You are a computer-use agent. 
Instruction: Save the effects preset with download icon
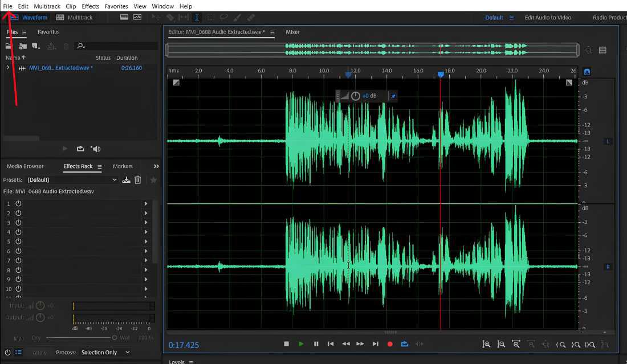click(127, 180)
